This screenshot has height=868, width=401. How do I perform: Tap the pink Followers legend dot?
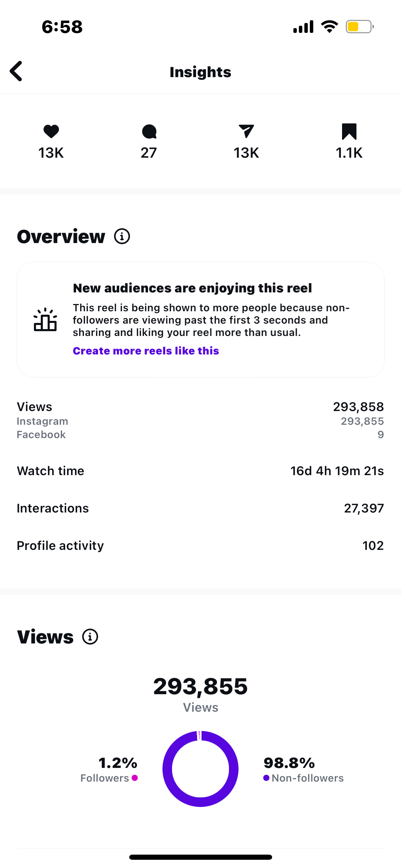(135, 778)
